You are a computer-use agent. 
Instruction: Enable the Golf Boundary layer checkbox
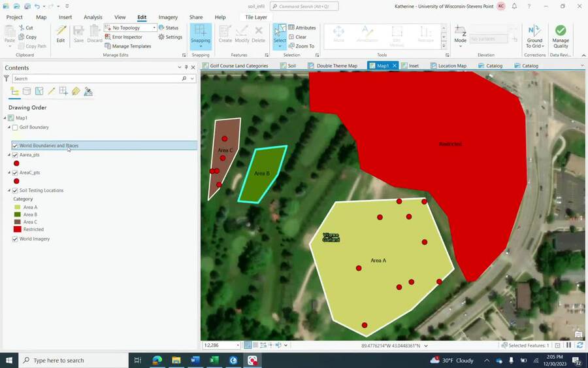click(15, 127)
